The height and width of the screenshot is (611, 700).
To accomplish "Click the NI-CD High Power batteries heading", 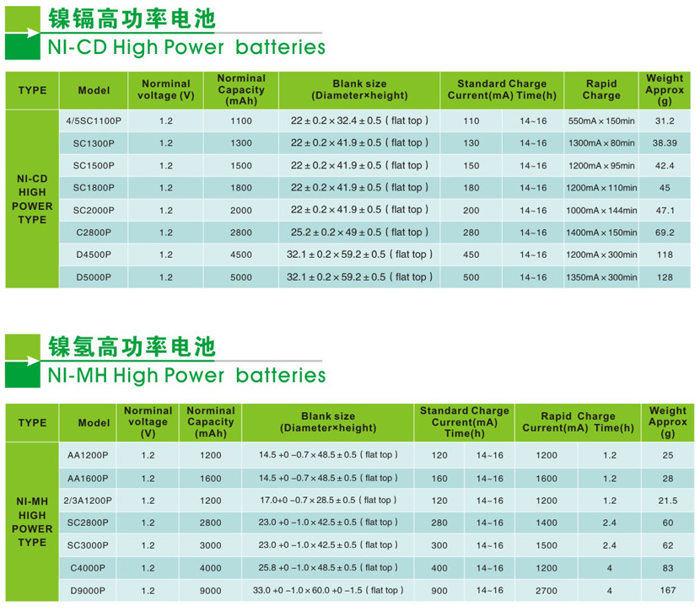I will tap(186, 47).
